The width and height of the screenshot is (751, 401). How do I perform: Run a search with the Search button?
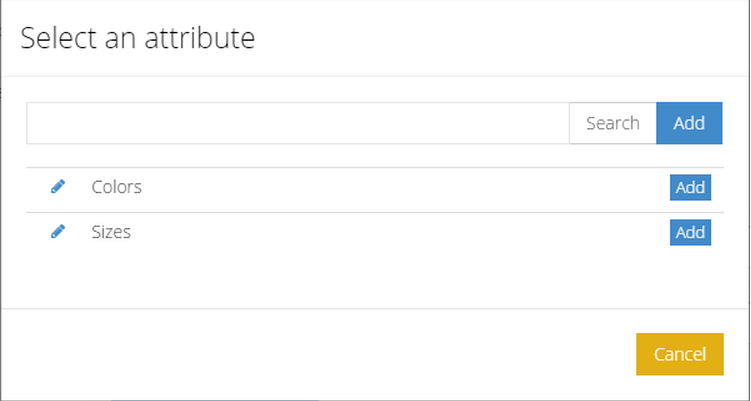[x=613, y=123]
